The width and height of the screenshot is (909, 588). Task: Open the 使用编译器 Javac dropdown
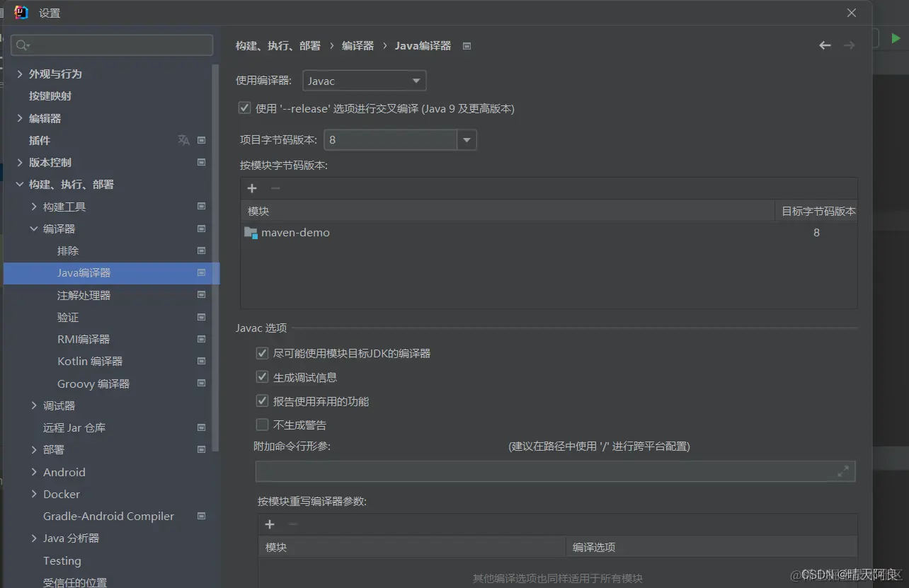pyautogui.click(x=417, y=80)
